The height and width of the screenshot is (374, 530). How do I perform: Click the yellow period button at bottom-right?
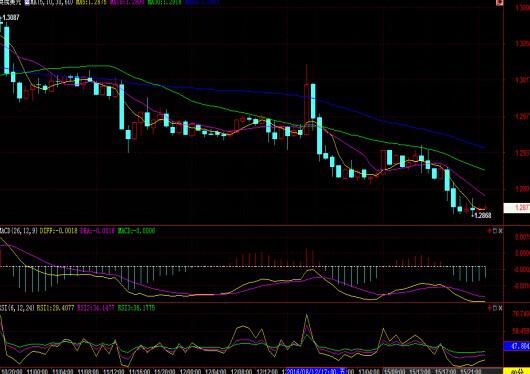[x=517, y=371]
